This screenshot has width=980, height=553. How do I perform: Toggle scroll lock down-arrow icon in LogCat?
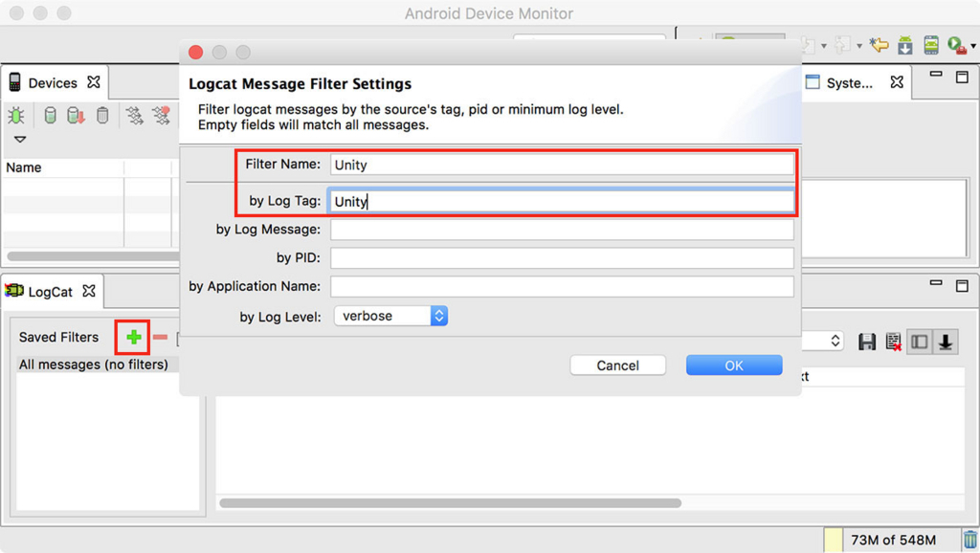click(x=946, y=342)
